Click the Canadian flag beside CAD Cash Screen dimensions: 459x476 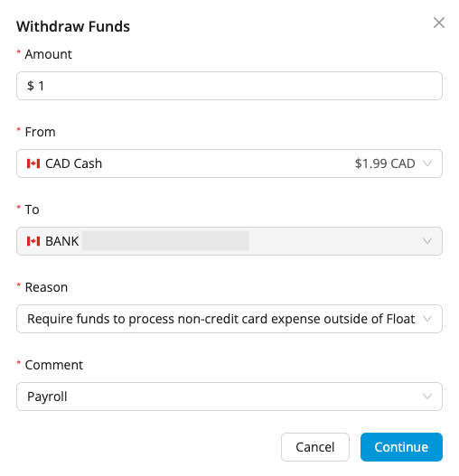(33, 163)
